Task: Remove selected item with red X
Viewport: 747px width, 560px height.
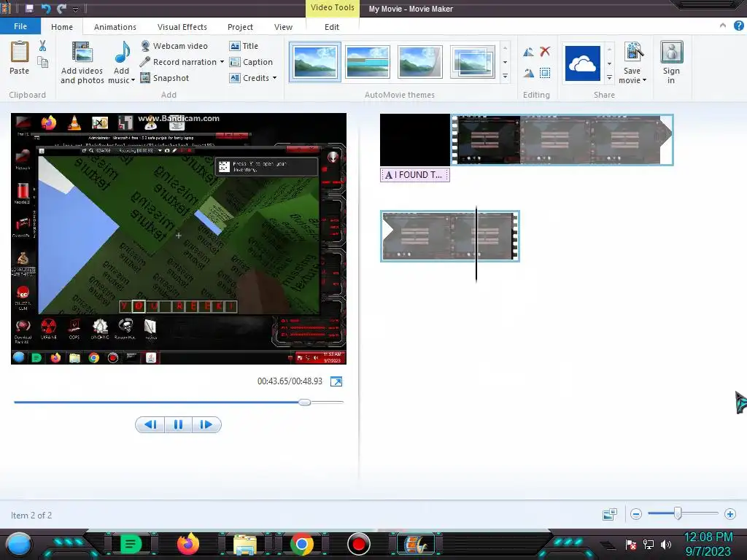Action: pyautogui.click(x=546, y=52)
